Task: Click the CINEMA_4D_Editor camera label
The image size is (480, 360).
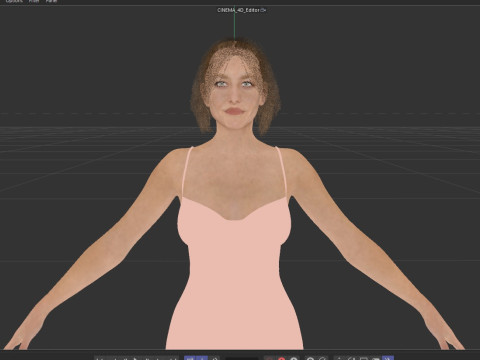Action: (x=238, y=10)
